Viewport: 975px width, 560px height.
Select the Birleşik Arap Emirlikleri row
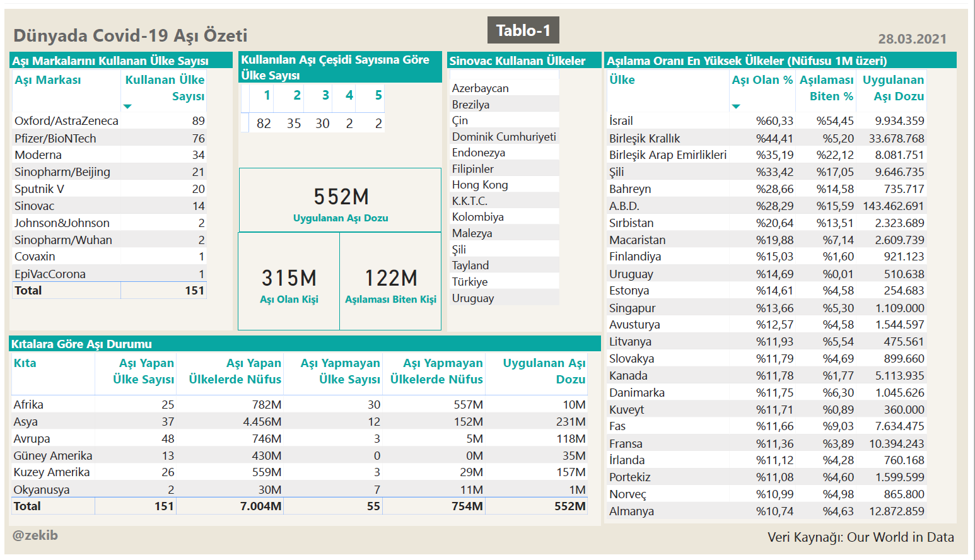pos(767,155)
